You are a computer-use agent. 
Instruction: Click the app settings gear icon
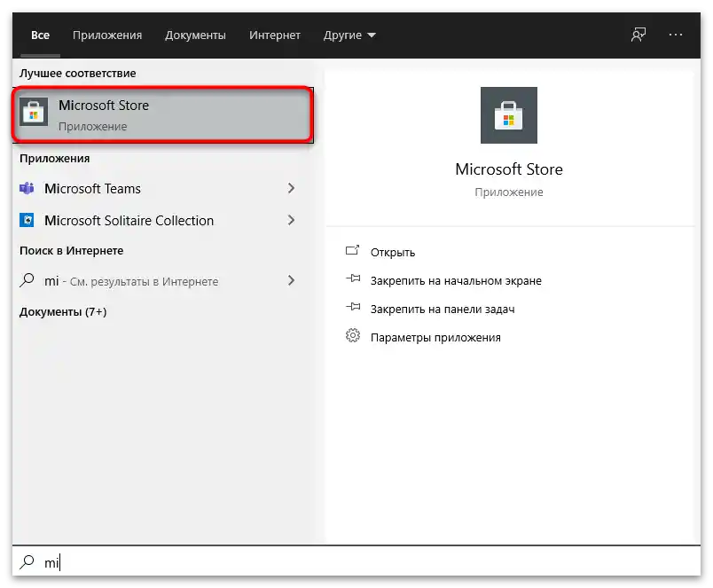tap(352, 335)
